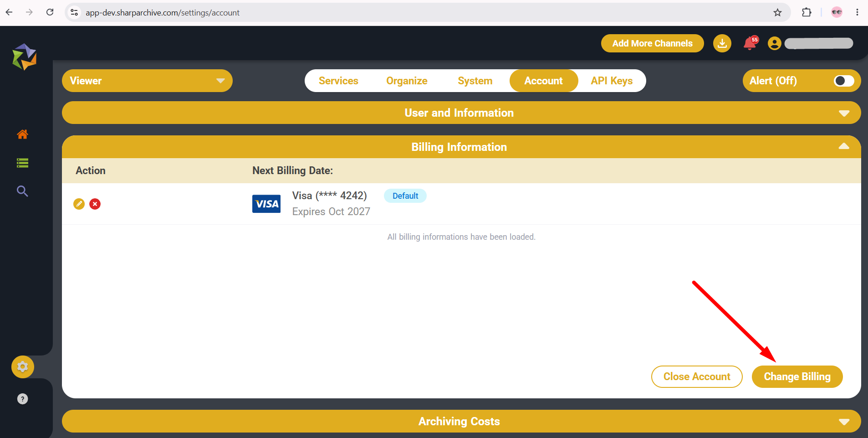Expand the Archiving Costs section

click(x=461, y=421)
